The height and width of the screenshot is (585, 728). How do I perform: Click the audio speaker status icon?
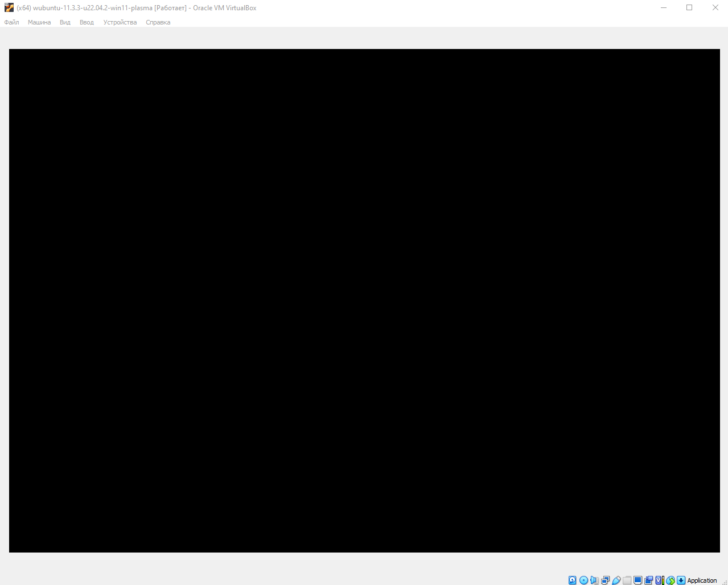tap(594, 580)
